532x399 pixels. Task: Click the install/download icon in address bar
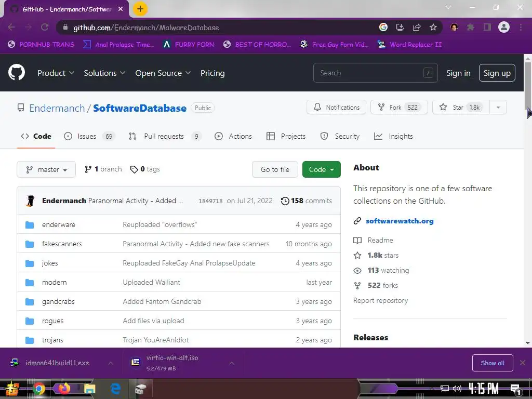400,27
